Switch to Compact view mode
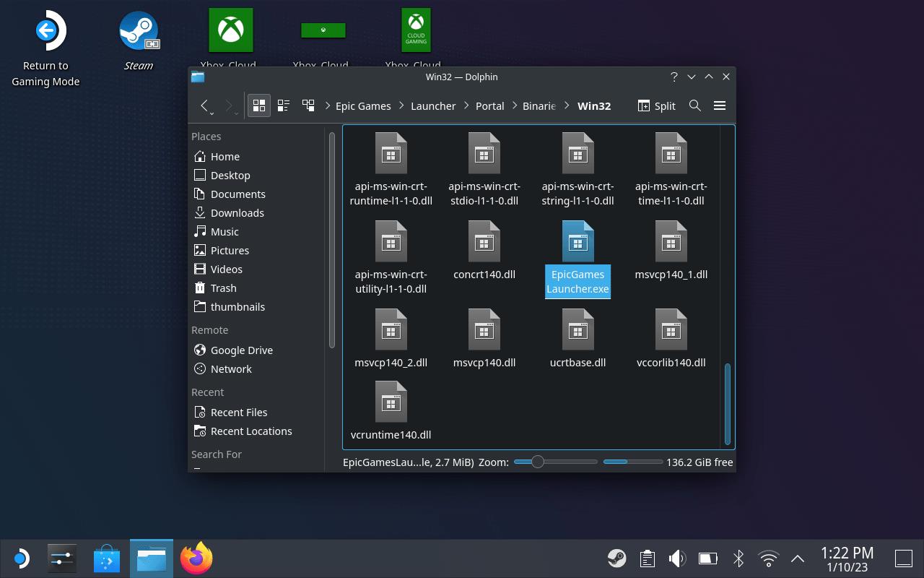924x578 pixels. [284, 105]
